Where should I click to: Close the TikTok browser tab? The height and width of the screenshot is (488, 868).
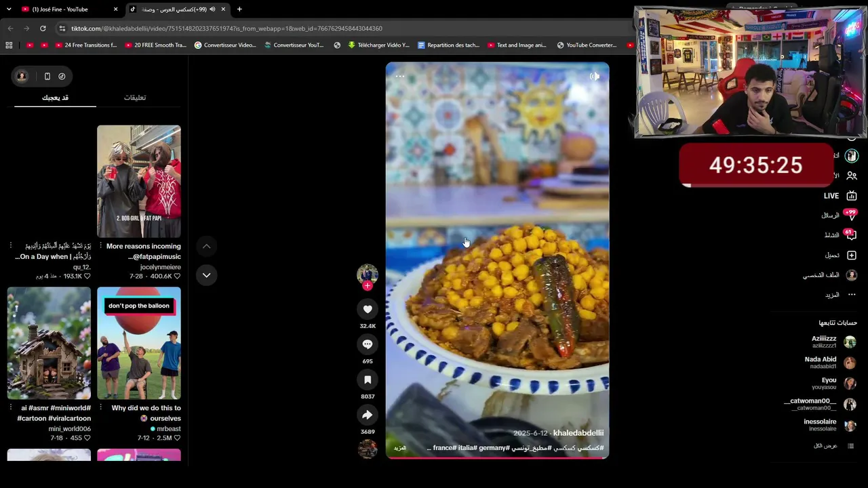pyautogui.click(x=223, y=9)
